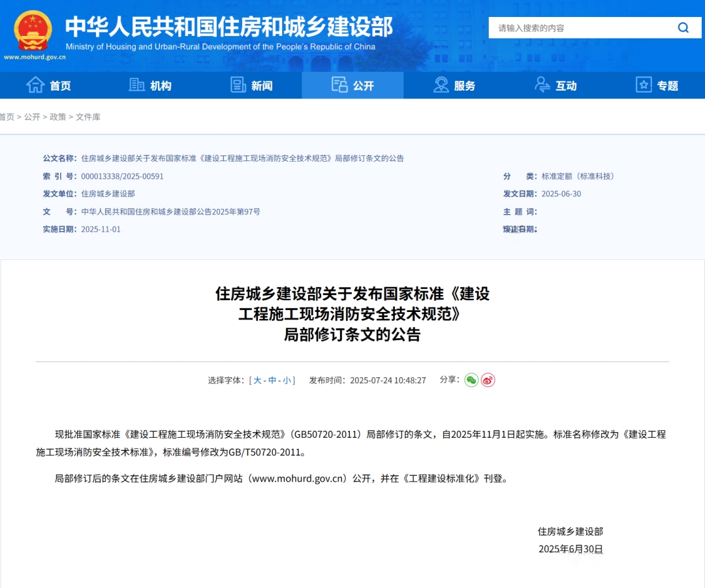Open the 公开 navigation tab
Screen dimensions: 705x588
pos(352,85)
